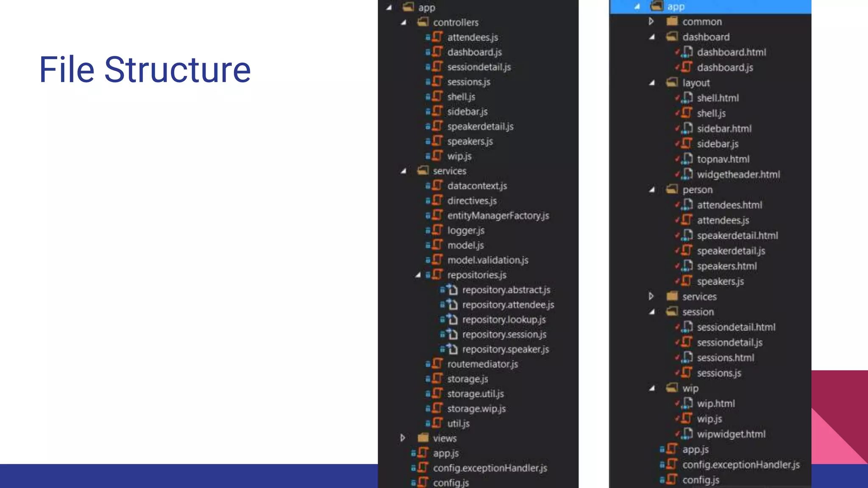Click the person folder icon

pyautogui.click(x=672, y=189)
